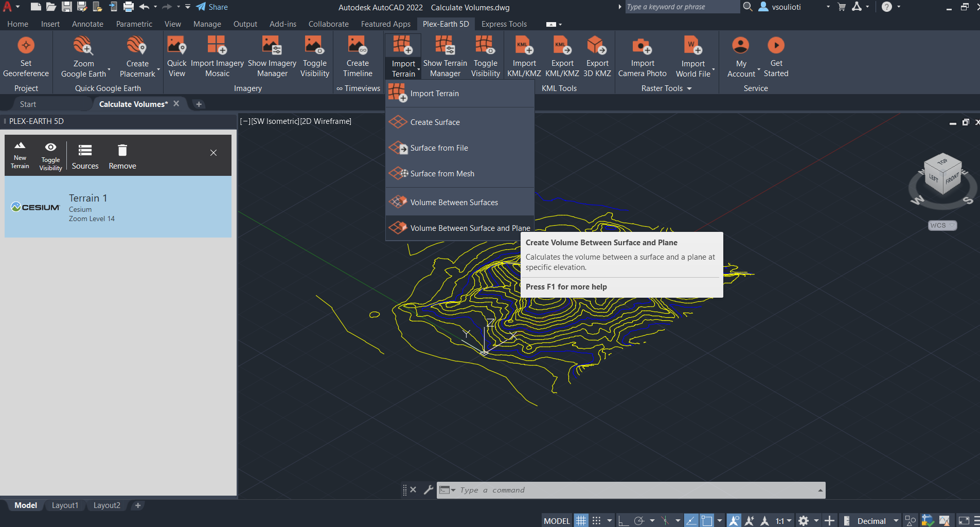Click the Import World File icon
This screenshot has height=527, width=980.
click(x=693, y=45)
